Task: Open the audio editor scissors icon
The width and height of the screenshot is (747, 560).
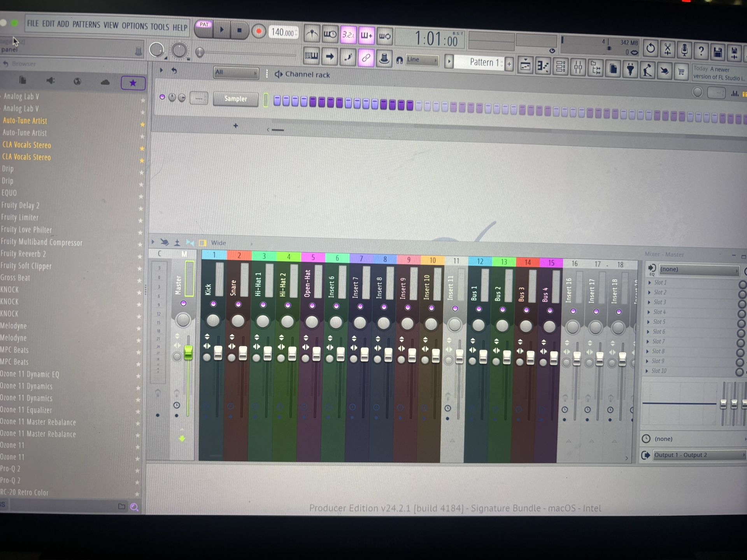Action: click(668, 49)
